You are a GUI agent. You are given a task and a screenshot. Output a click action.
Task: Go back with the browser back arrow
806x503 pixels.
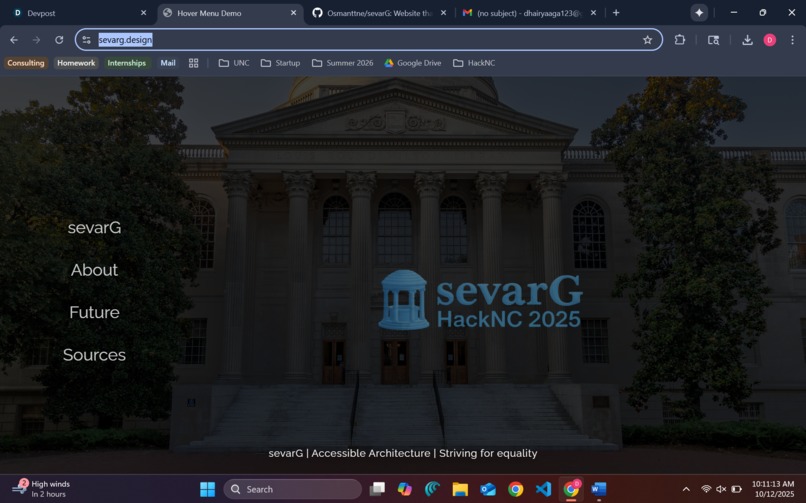[14, 40]
